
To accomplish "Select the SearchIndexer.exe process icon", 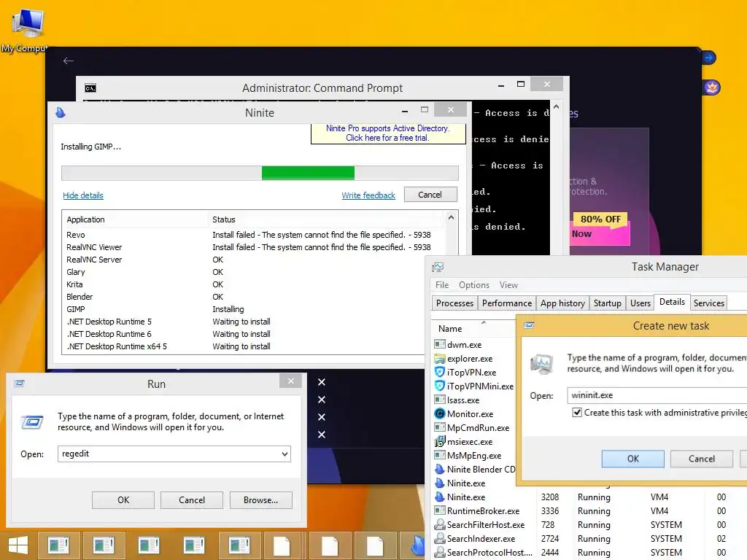I will (x=440, y=538).
